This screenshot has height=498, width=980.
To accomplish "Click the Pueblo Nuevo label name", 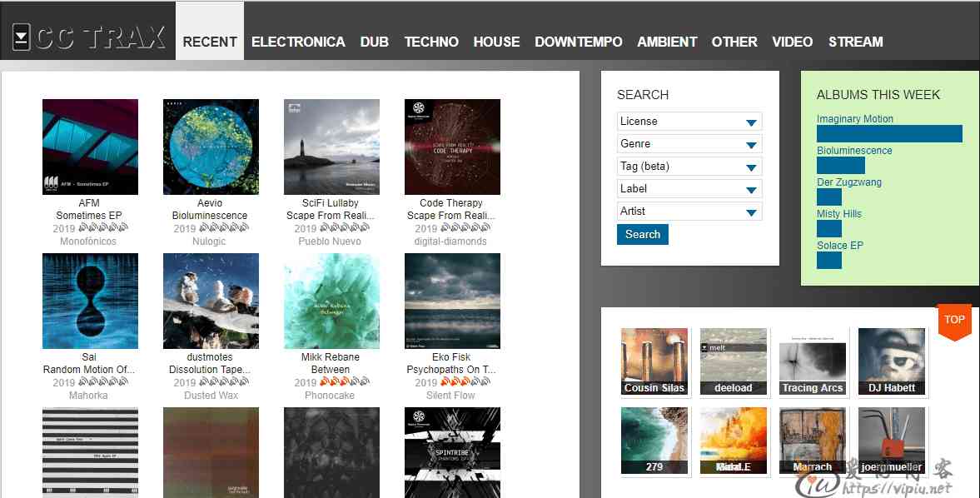I will tap(330, 242).
